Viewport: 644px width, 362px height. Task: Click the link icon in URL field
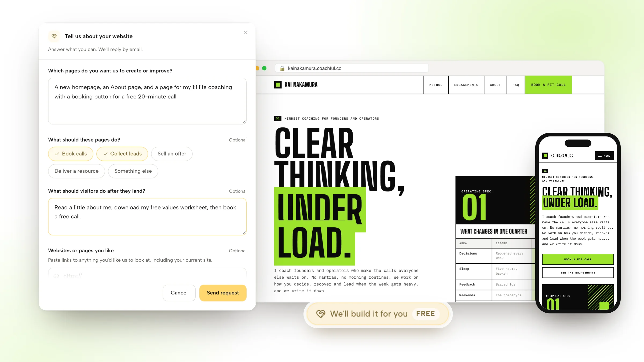click(x=56, y=276)
